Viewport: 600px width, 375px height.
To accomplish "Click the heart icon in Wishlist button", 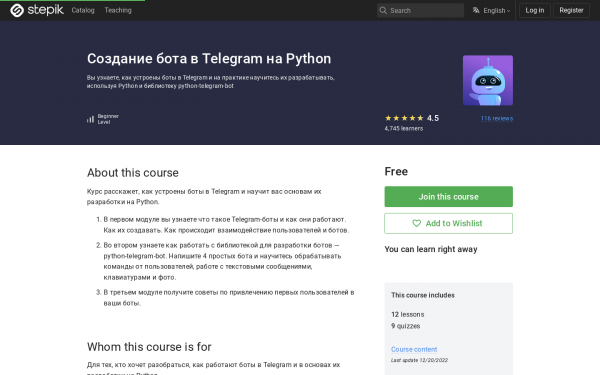I will click(x=416, y=223).
